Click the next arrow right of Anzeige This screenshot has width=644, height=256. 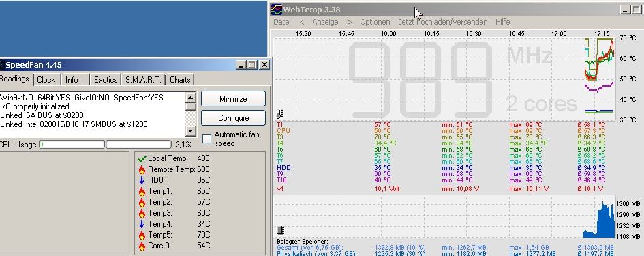click(x=350, y=22)
